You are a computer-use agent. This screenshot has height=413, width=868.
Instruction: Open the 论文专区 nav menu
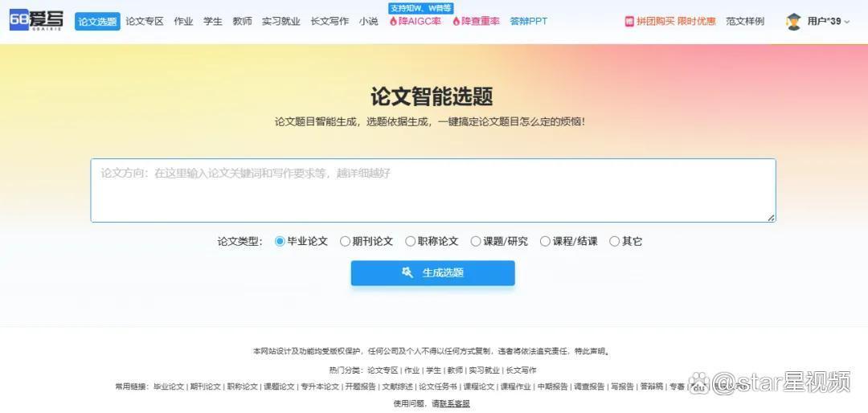(x=145, y=22)
